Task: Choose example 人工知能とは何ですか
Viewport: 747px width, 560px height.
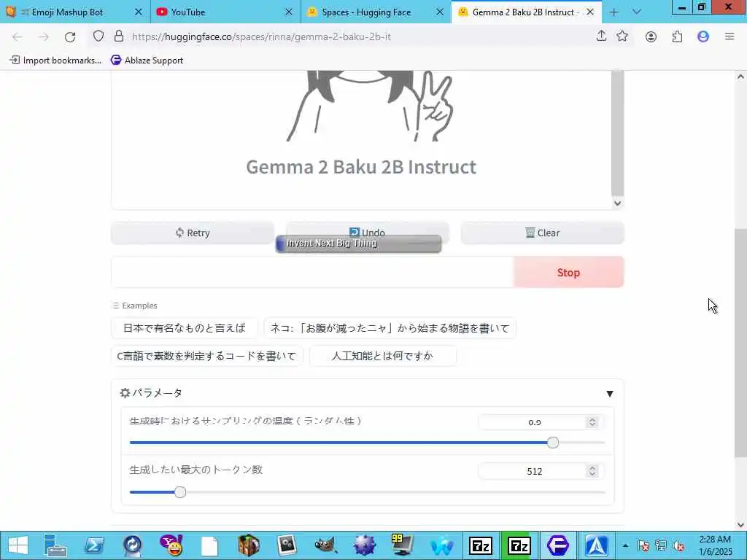Action: point(382,356)
